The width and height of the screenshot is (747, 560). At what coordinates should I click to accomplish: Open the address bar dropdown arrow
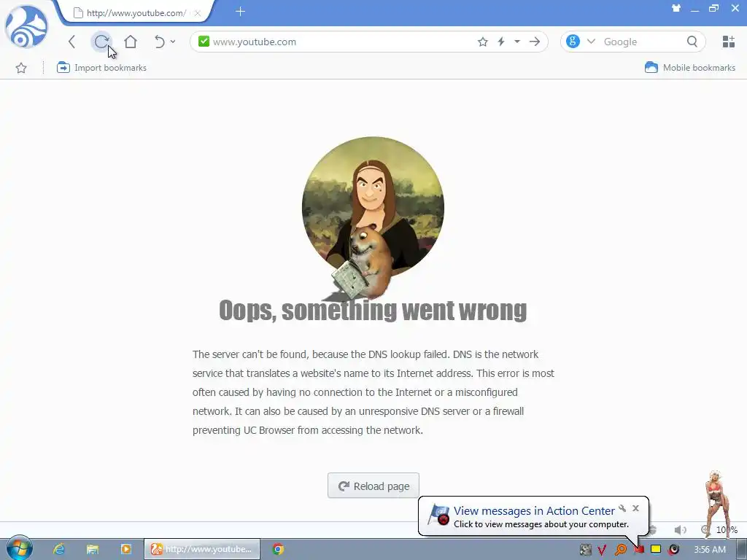pos(517,42)
